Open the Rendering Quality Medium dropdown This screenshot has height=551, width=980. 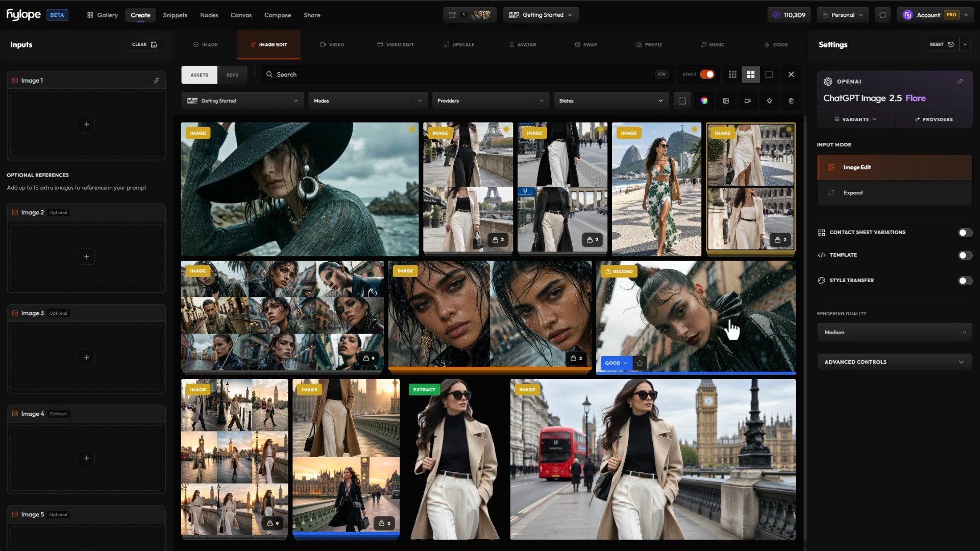pyautogui.click(x=894, y=333)
